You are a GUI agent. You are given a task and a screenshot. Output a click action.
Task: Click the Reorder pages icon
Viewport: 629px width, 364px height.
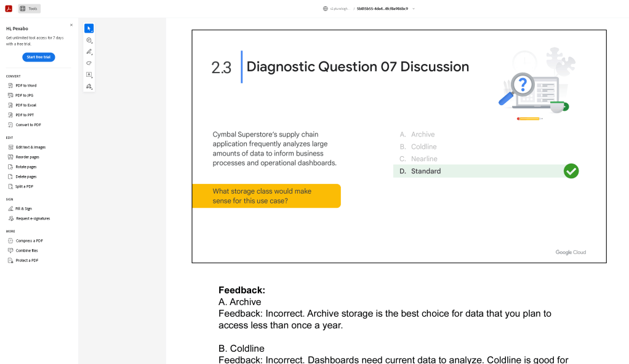10,157
